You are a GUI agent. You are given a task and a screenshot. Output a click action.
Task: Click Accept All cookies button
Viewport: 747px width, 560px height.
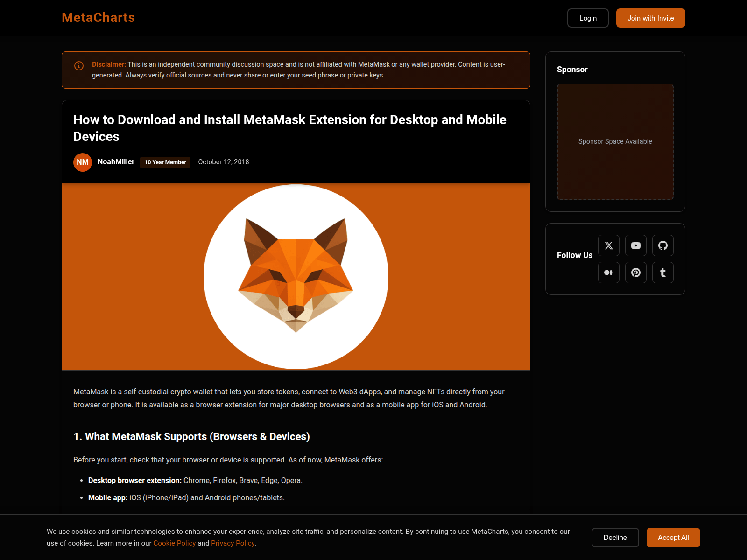coord(673,538)
